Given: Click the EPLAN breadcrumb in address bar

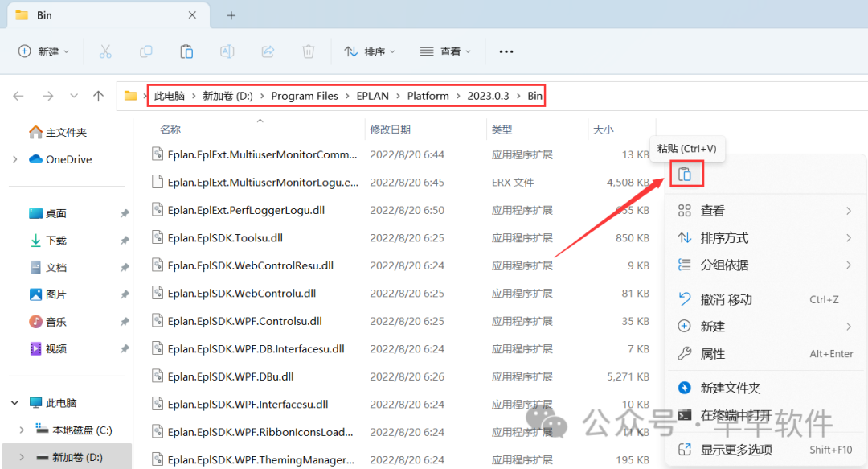Looking at the screenshot, I should coord(372,96).
